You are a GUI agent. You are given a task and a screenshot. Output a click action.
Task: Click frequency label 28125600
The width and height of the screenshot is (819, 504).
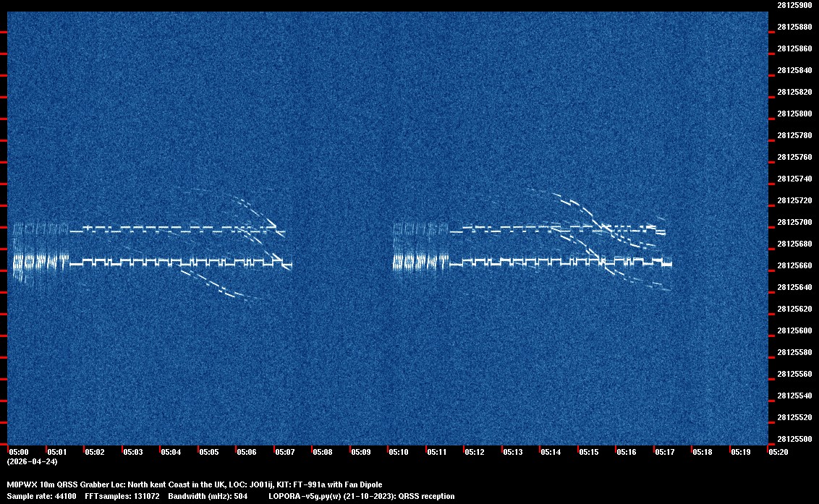pyautogui.click(x=794, y=330)
